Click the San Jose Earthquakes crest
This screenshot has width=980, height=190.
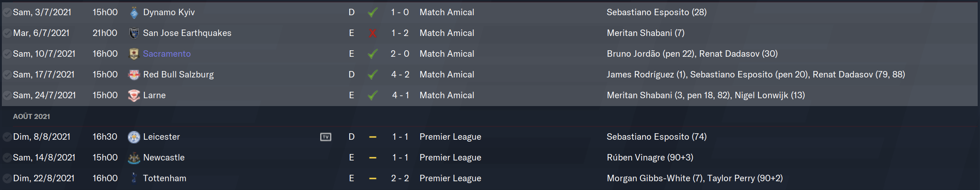134,33
